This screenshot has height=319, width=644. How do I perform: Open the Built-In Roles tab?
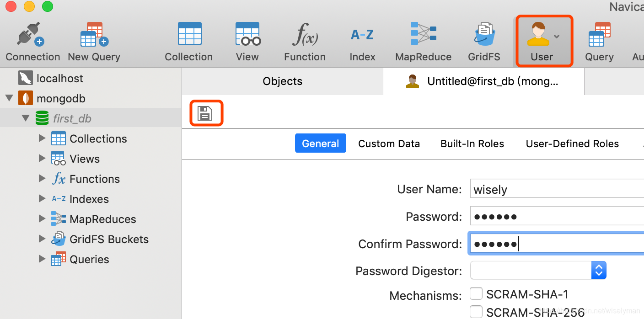point(472,144)
